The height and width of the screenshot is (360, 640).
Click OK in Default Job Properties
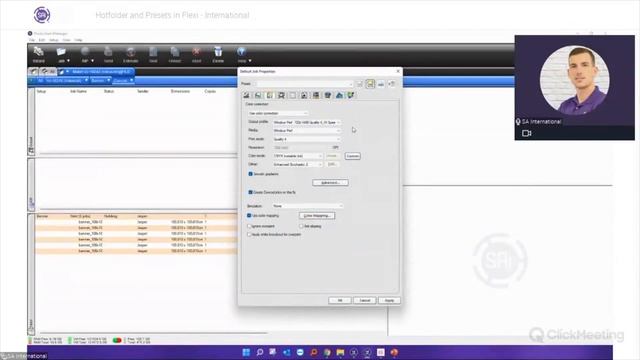click(x=340, y=300)
